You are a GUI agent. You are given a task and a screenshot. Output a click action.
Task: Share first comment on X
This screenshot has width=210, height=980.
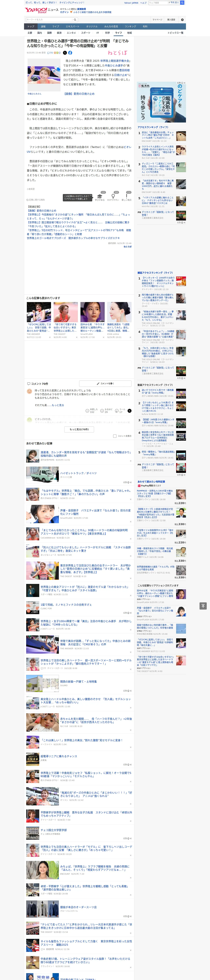130,411
